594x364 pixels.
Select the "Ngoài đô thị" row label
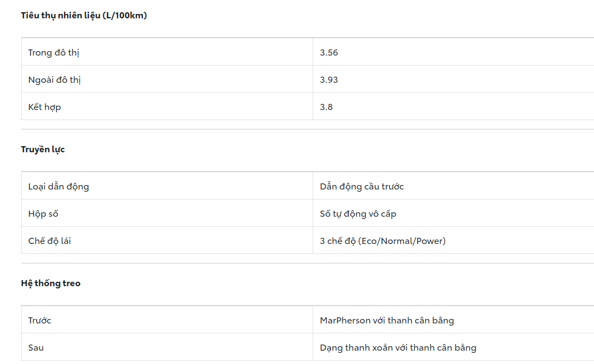[x=55, y=80]
